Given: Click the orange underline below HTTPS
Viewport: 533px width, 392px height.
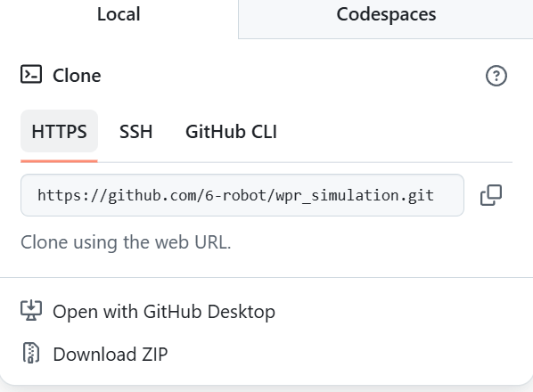Looking at the screenshot, I should point(59,161).
